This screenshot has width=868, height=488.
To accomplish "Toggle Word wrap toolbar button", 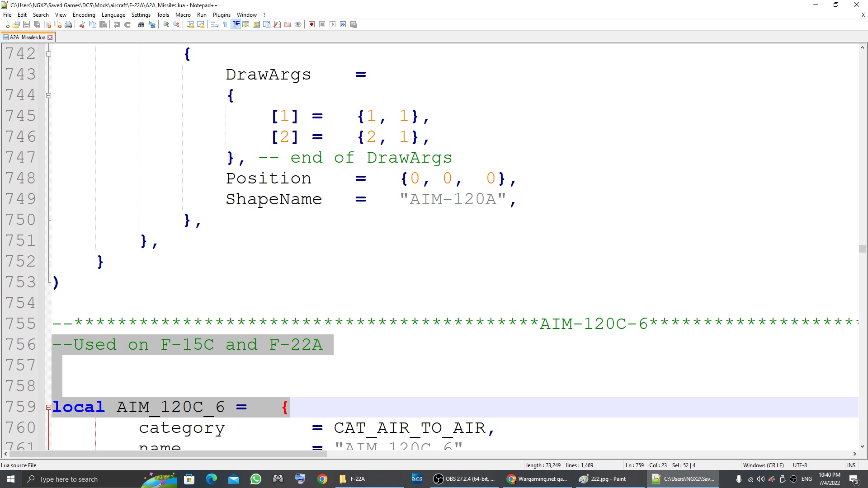I will pyautogui.click(x=215, y=24).
